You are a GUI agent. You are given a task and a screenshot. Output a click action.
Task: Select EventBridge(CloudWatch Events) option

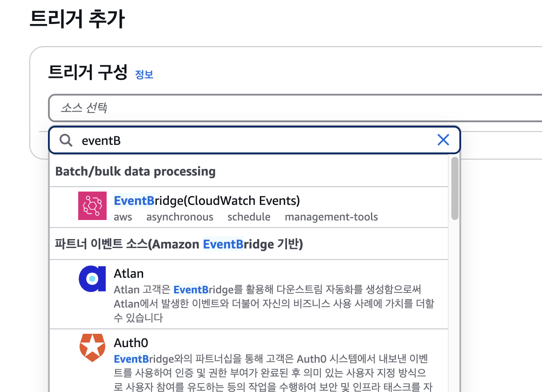[x=248, y=207]
